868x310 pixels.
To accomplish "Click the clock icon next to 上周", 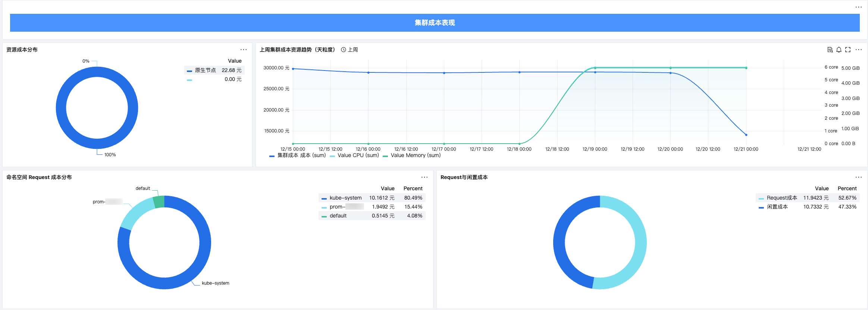I will [344, 50].
